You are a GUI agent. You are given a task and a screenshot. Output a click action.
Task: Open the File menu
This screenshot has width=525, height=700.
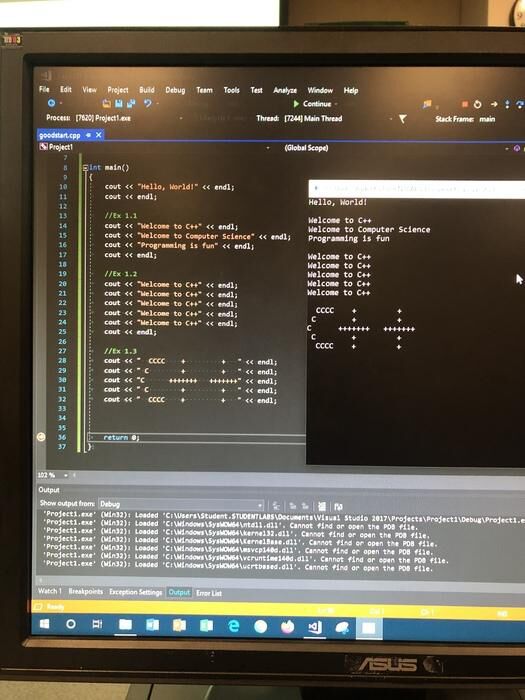pos(44,89)
